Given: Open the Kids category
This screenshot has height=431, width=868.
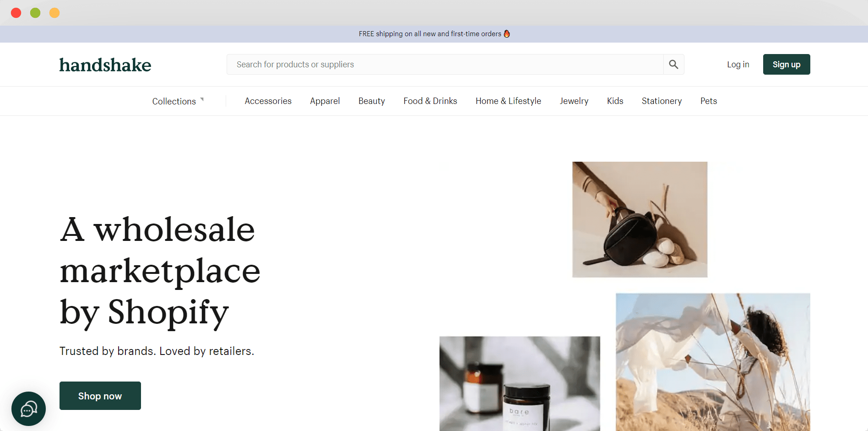Looking at the screenshot, I should click(x=615, y=101).
